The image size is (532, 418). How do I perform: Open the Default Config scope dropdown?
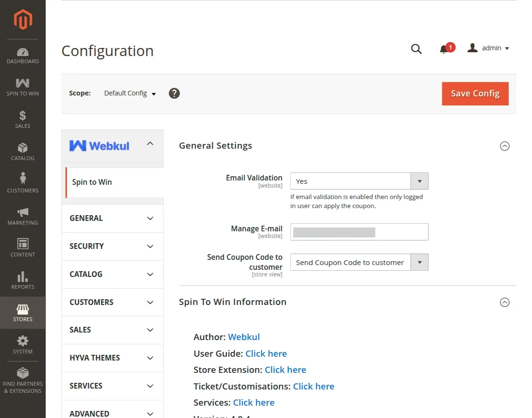[x=130, y=94]
